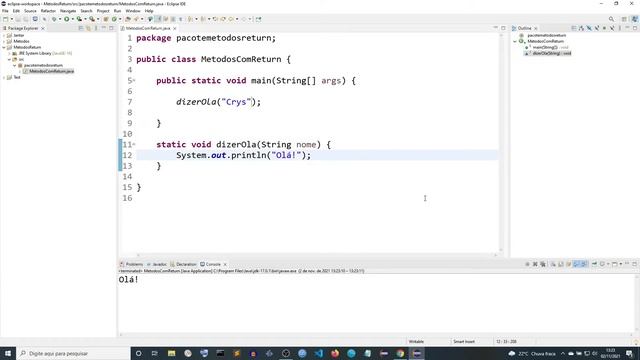
Task: Toggle Hide Fields in Outline toolbar
Action: [589, 28]
